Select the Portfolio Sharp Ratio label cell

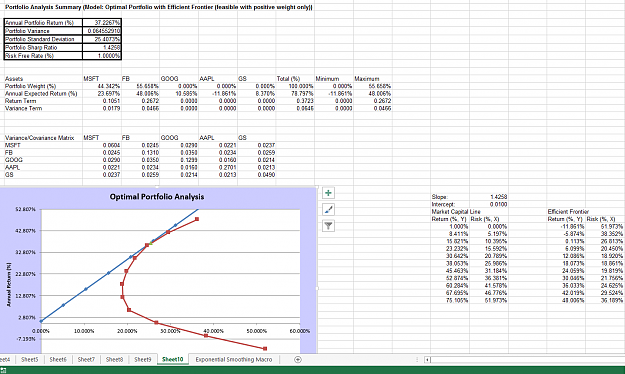coord(43,47)
